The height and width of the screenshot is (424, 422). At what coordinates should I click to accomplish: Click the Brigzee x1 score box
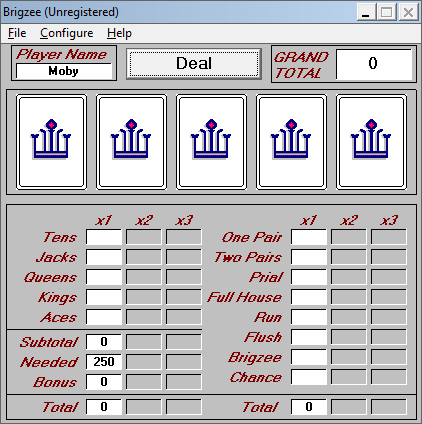pos(309,357)
